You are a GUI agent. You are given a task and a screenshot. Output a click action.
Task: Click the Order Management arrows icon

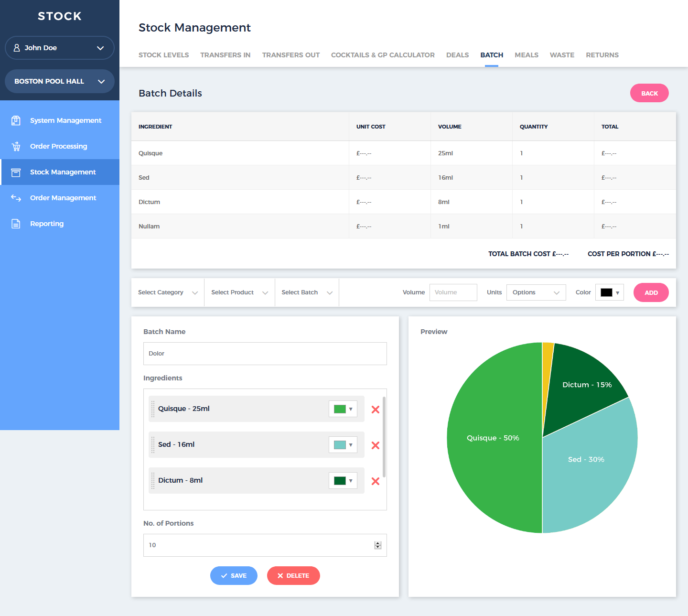coord(16,198)
